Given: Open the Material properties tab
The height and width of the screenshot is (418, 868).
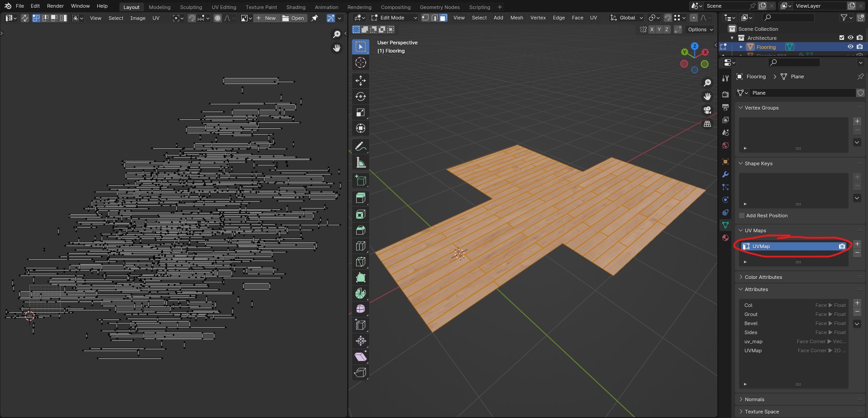Looking at the screenshot, I should coord(725,238).
